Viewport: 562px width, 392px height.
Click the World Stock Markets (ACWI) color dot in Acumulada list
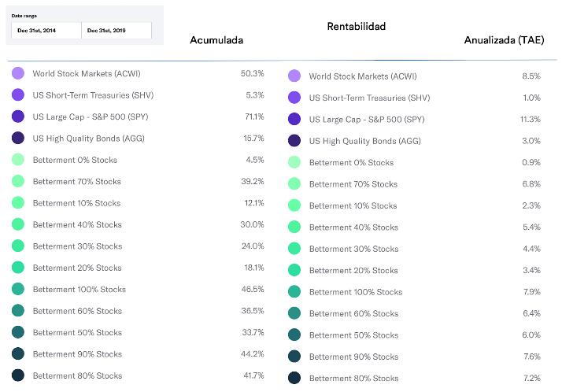(x=18, y=73)
